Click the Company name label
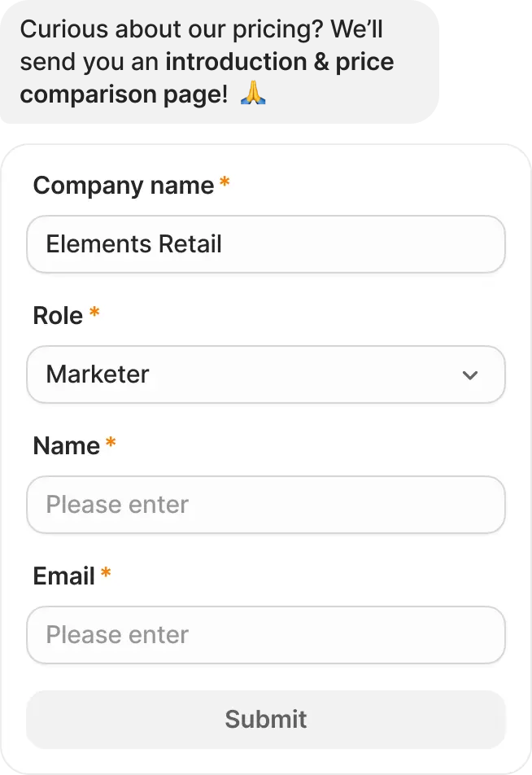The height and width of the screenshot is (775, 532). [x=122, y=185]
